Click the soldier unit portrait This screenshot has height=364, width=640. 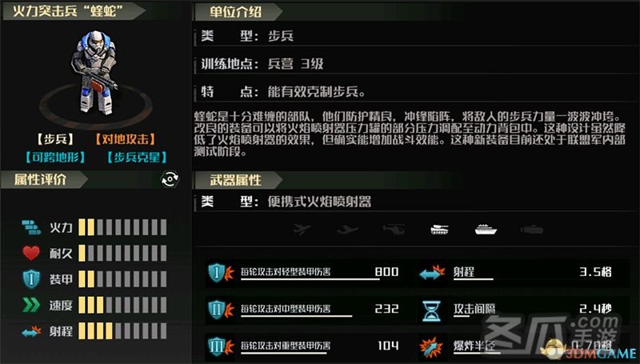94,74
